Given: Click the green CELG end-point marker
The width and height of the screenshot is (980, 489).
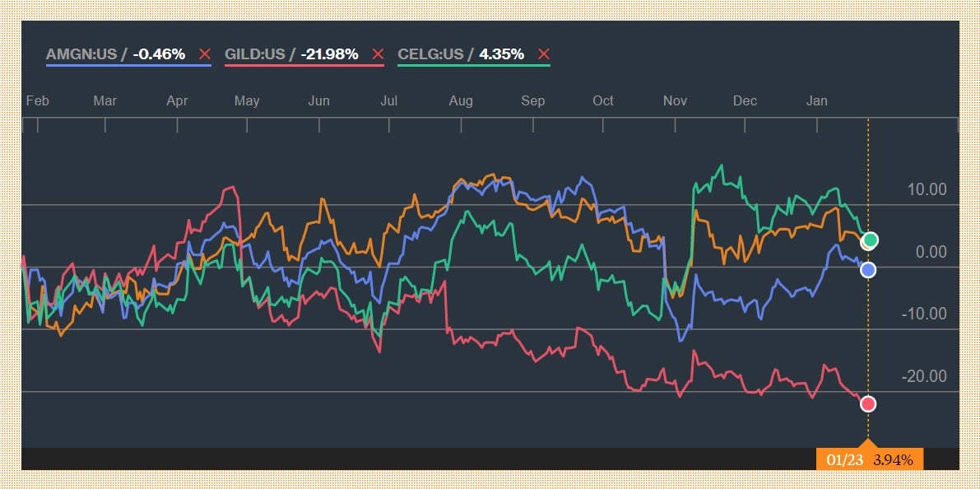Looking at the screenshot, I should (x=871, y=240).
